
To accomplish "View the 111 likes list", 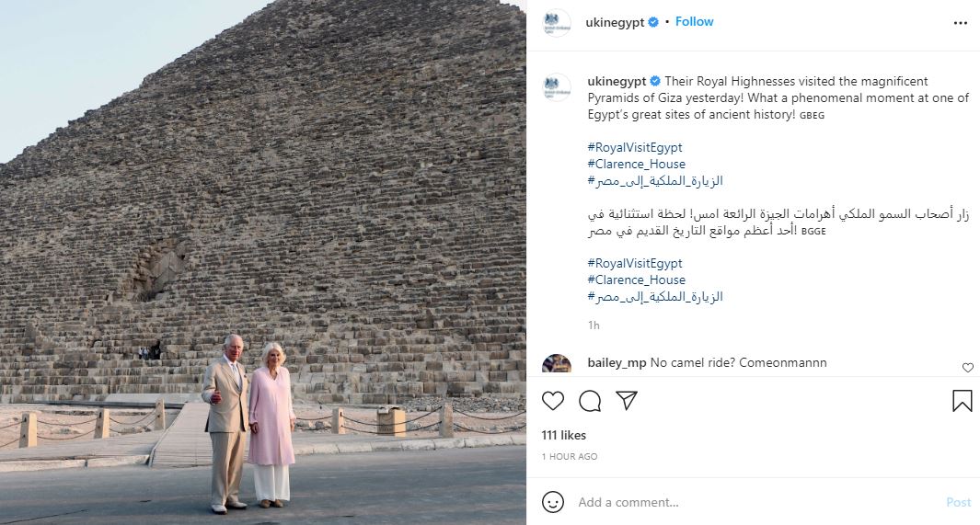I will point(564,435).
